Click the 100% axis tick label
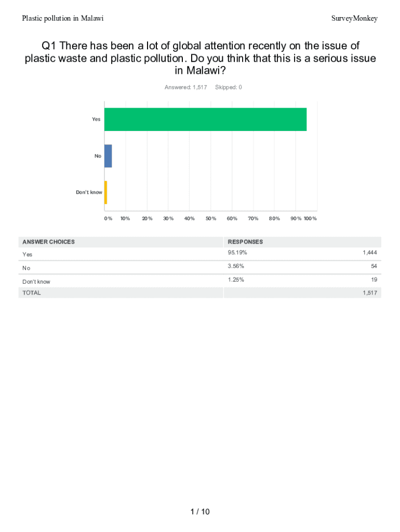The height and width of the screenshot is (532, 400). 310,219
